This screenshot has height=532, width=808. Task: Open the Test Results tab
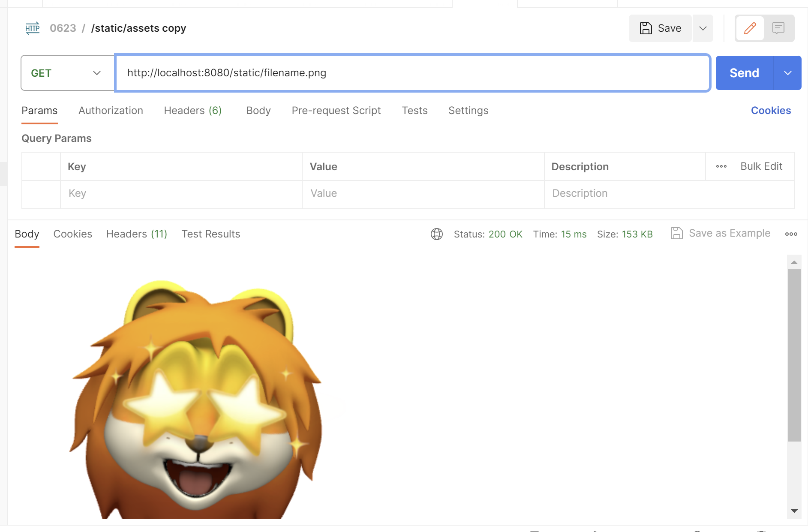(x=211, y=234)
